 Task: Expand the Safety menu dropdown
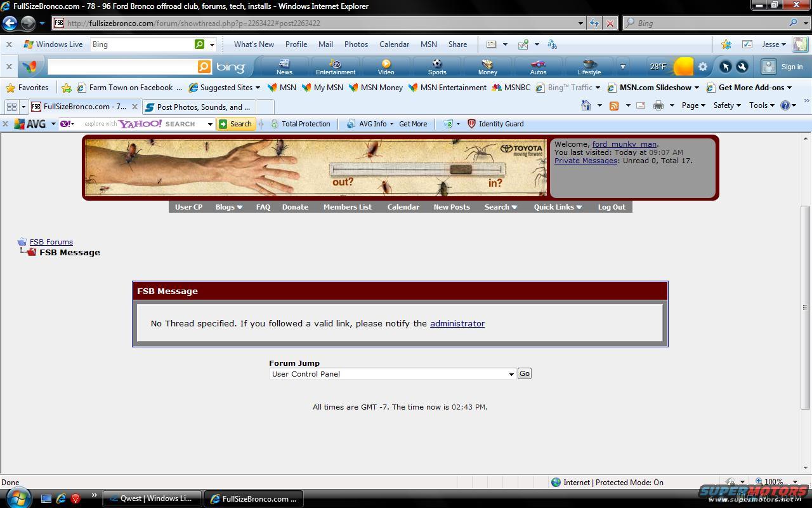pyautogui.click(x=727, y=105)
